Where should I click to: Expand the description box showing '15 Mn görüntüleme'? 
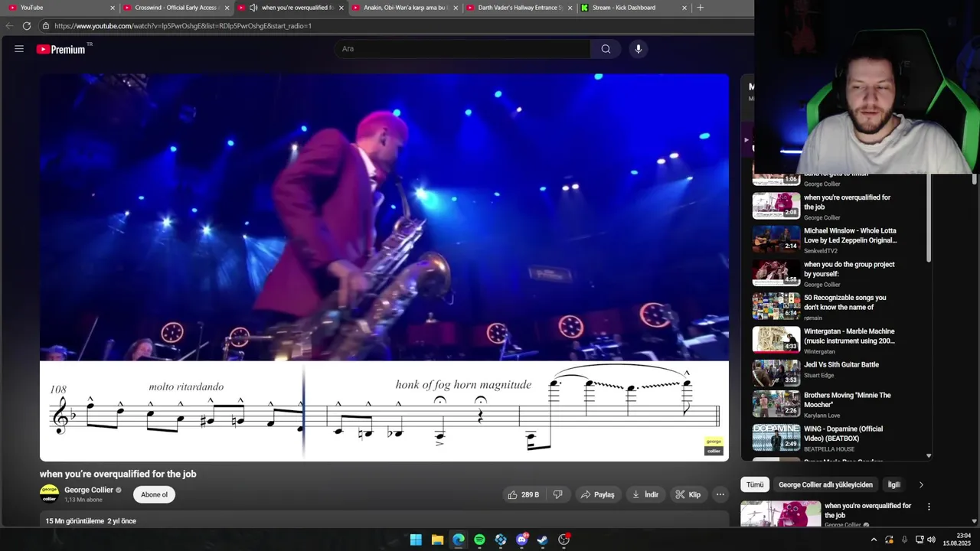coord(384,521)
